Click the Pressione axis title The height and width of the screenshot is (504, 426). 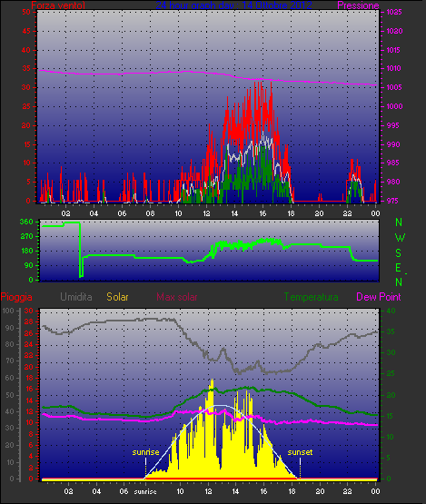358,5
